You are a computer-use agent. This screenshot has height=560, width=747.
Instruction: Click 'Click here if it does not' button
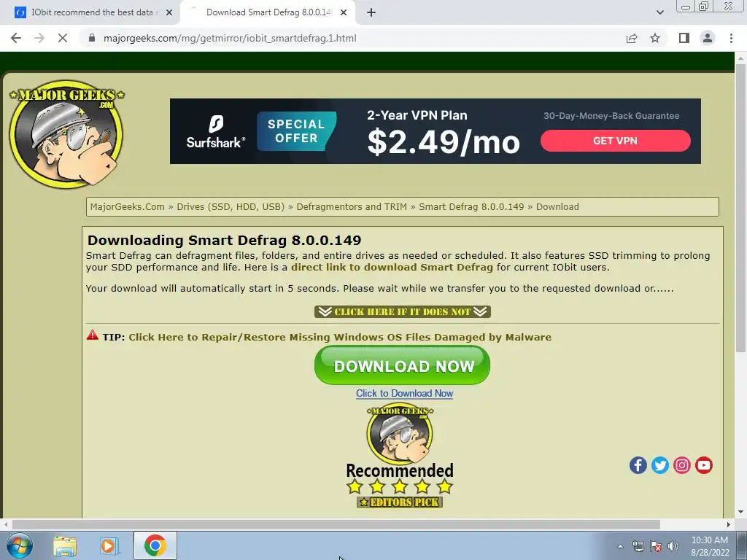403,312
